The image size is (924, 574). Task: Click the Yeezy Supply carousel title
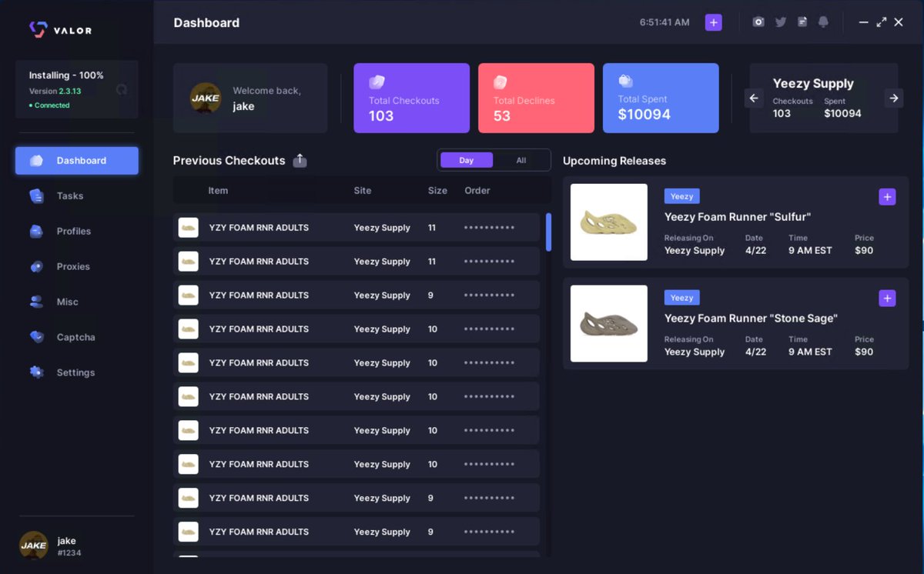pyautogui.click(x=813, y=83)
